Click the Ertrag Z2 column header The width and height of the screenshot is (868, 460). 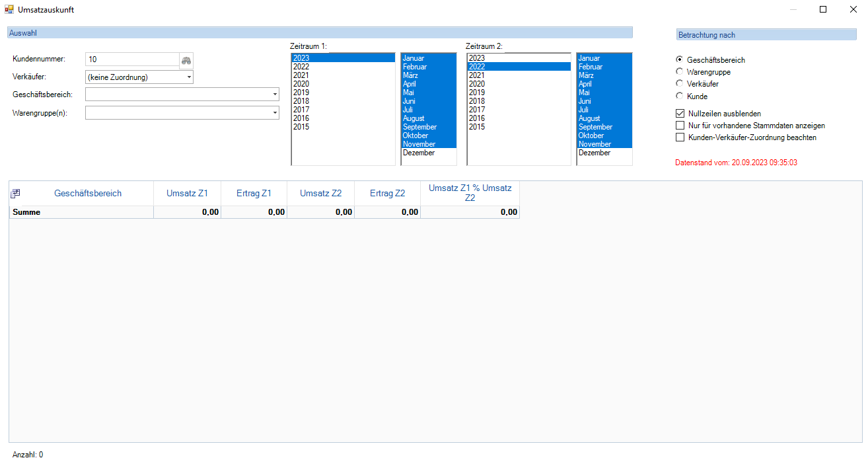click(386, 194)
